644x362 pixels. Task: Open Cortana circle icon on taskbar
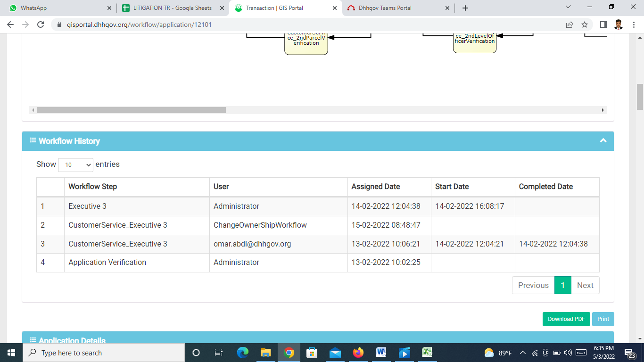click(x=196, y=353)
